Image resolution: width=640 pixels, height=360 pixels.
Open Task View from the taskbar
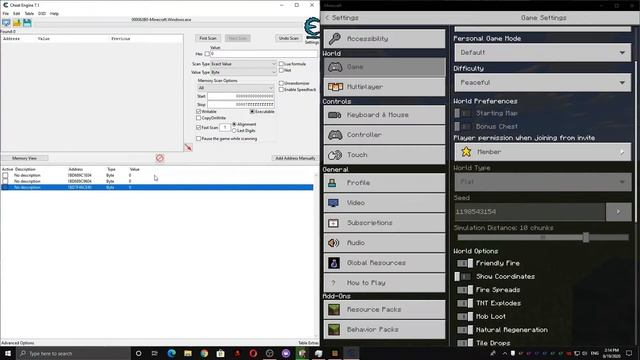(155, 353)
